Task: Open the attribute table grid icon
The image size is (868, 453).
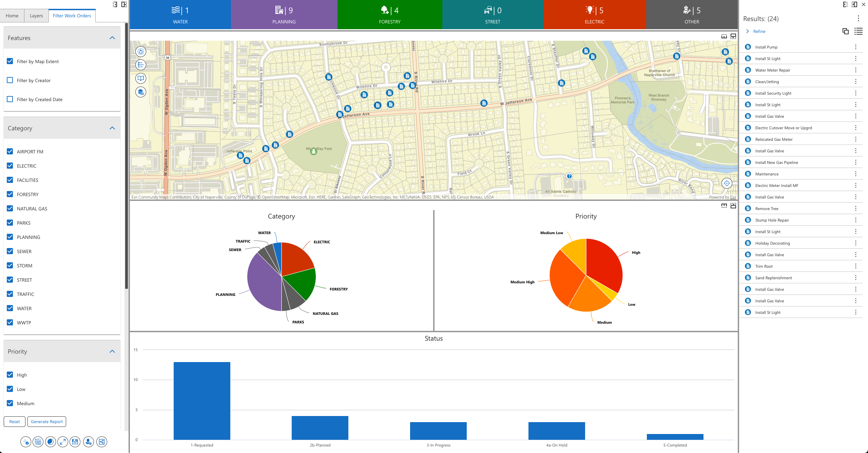Action: tap(38, 442)
